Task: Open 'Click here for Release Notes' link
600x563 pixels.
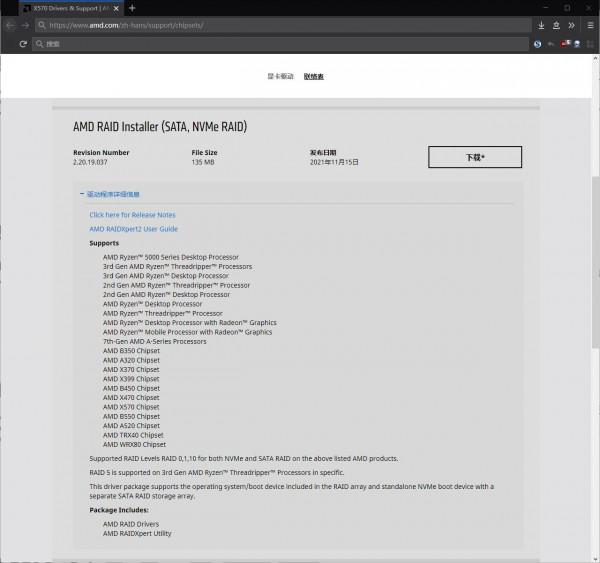Action: point(132,215)
